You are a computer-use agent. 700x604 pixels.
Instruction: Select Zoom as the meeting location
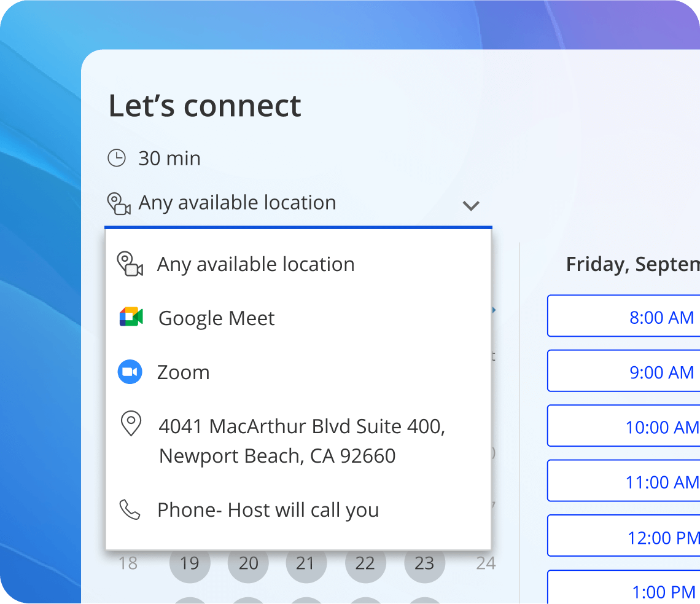tap(184, 372)
